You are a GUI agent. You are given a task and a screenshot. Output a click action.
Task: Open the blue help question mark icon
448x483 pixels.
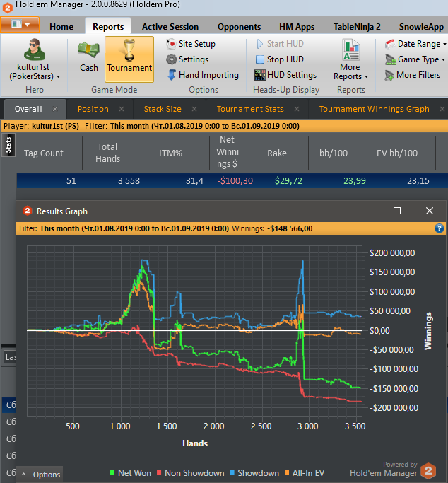pos(439,228)
